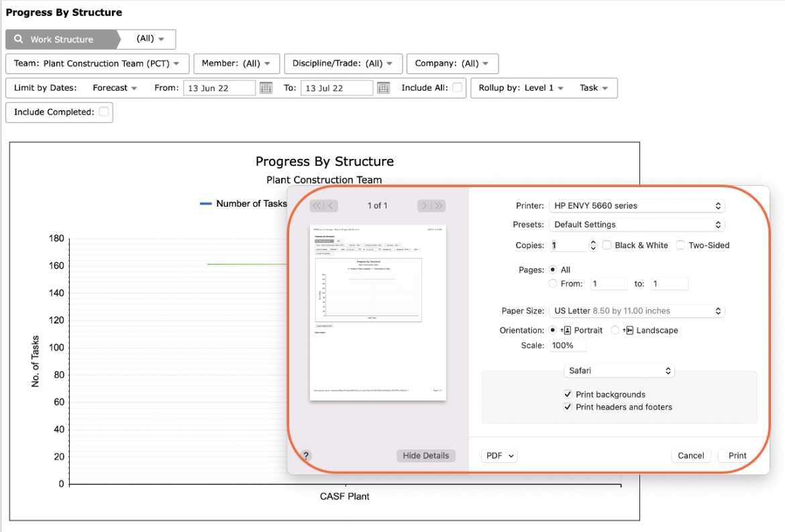
Task: Open print dialog help question mark
Action: coord(306,456)
